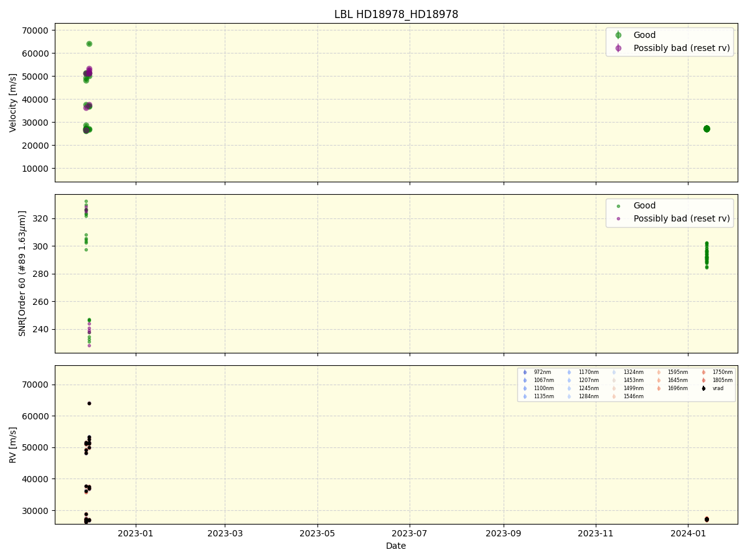Image resolution: width=747 pixels, height=560 pixels.
Task: Click the 320 tick label on SNR axis
Action: point(42,218)
